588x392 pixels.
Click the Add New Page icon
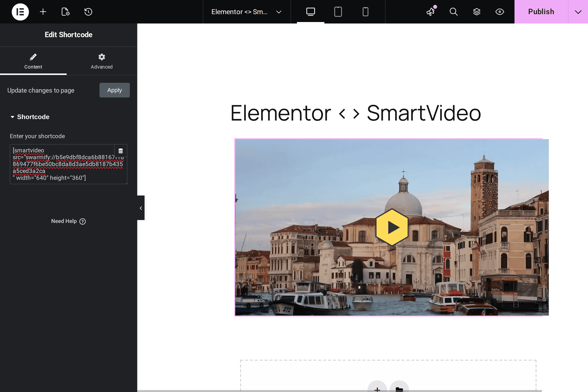[x=65, y=12]
